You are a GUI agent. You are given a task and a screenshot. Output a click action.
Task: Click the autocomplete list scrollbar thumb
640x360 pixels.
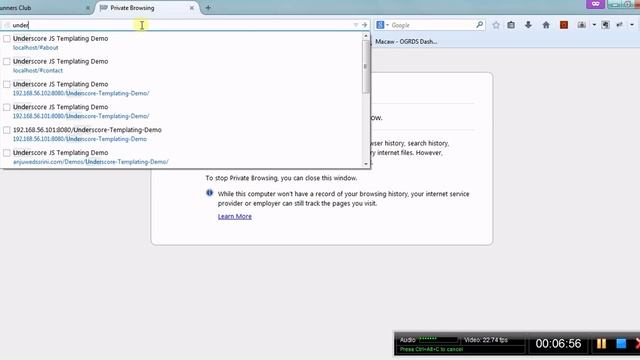pyautogui.click(x=366, y=67)
